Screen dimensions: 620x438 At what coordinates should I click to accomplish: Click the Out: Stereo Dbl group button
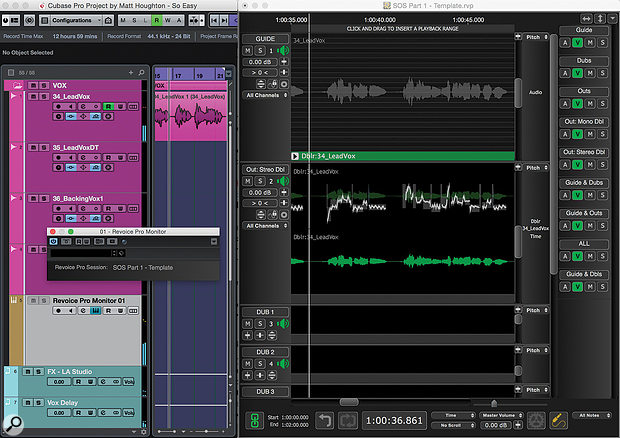[584, 152]
